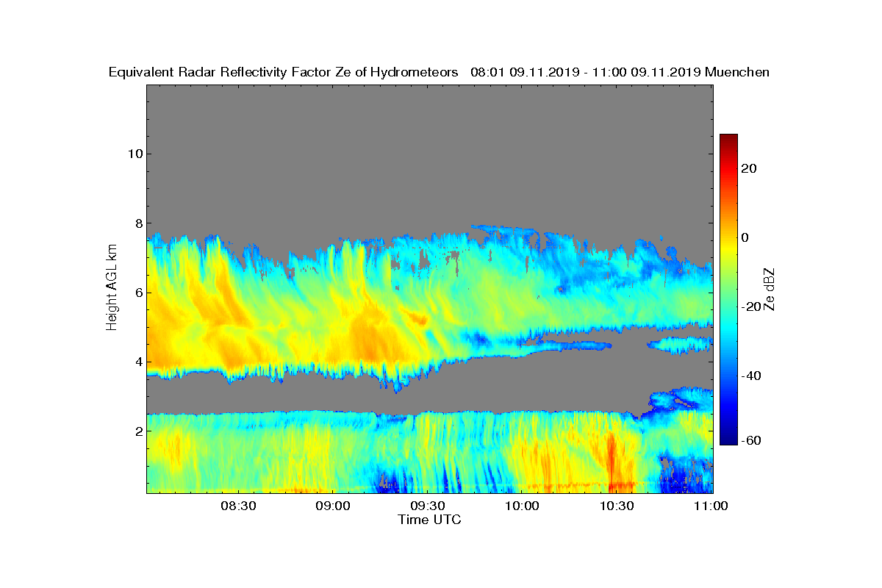The width and height of the screenshot is (882, 588).
Task: Click the date range text '08:01 09.11.2019 - 11:00 09.11.2019 Muenchen'
Action: [x=620, y=72]
